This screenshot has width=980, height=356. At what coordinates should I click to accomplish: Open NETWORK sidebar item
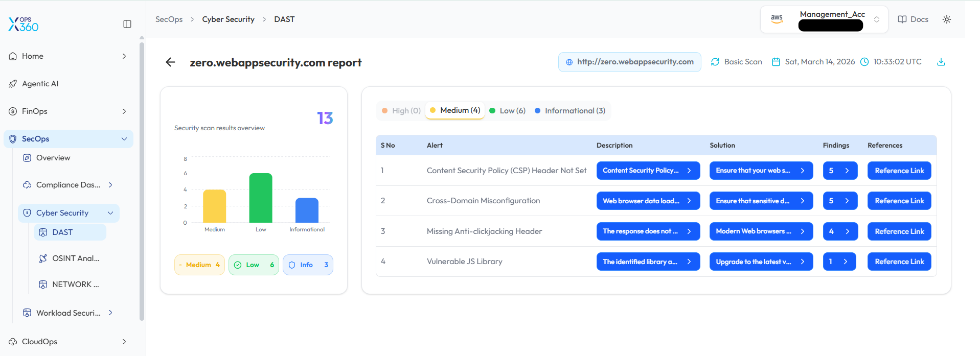[75, 284]
